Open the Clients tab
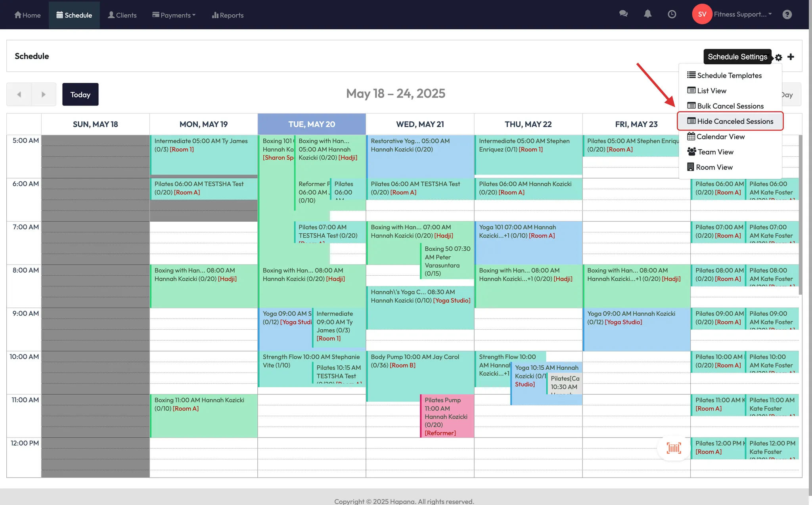 [x=122, y=15]
